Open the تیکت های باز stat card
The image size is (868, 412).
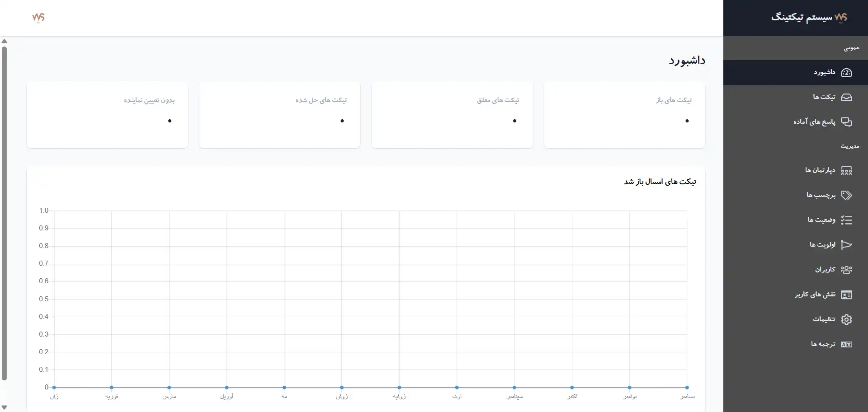[x=624, y=115]
